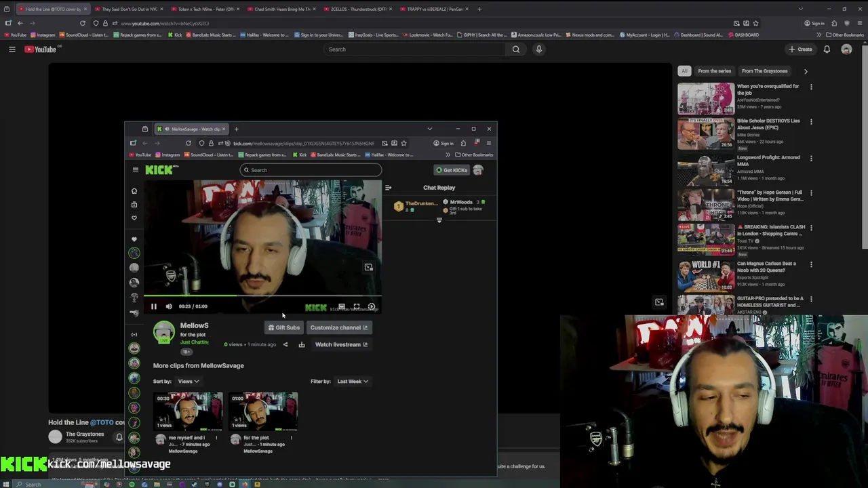Open YouTube guide hamburger menu
This screenshot has height=488, width=868.
tap(12, 49)
